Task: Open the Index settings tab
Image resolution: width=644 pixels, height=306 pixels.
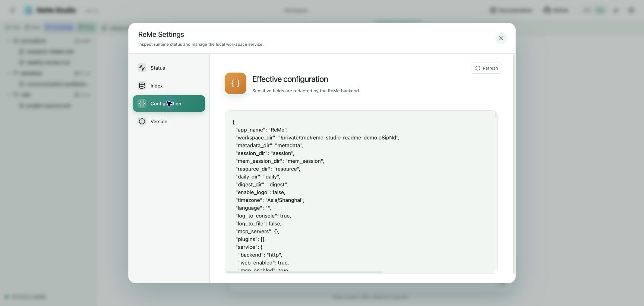Action: 169,86
